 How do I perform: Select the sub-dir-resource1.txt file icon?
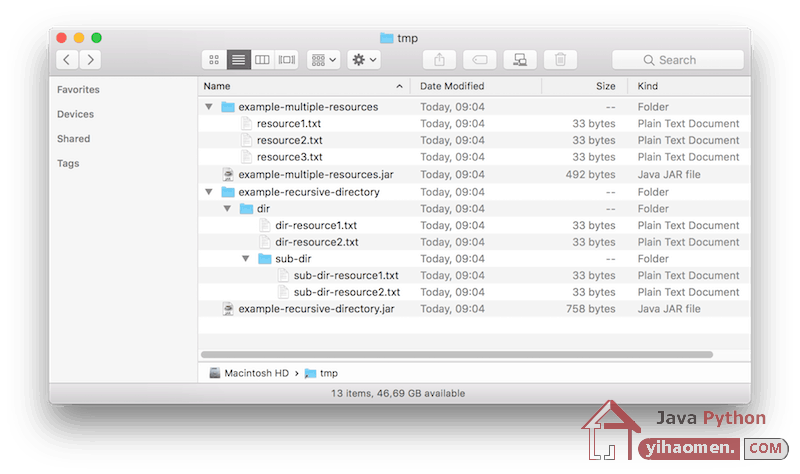pos(283,276)
